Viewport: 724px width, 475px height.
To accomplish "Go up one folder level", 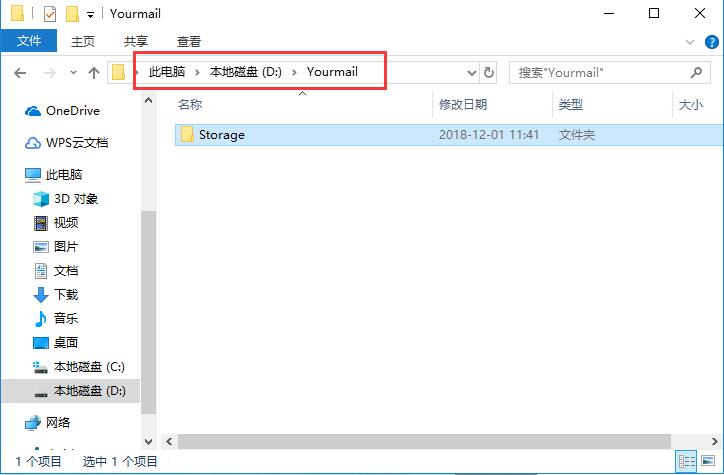I will coord(94,73).
